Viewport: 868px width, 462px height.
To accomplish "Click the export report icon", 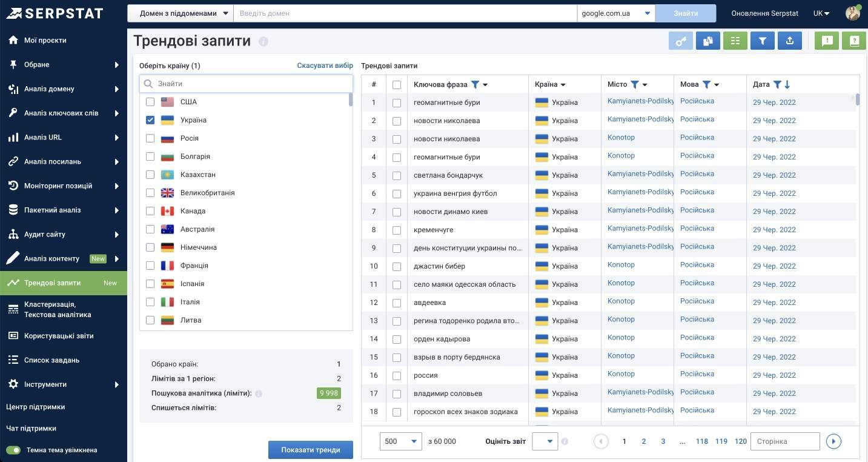I will [789, 41].
